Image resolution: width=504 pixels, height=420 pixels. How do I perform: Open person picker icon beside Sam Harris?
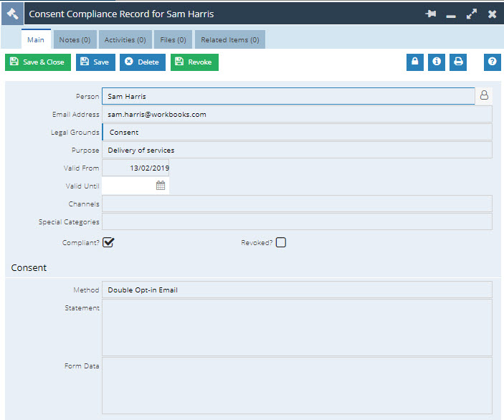[x=484, y=95]
